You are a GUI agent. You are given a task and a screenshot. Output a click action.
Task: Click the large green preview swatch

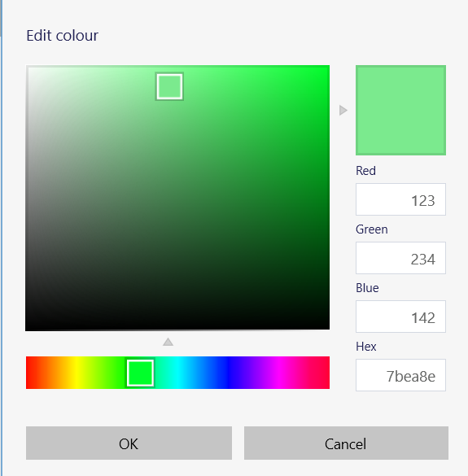click(400, 110)
